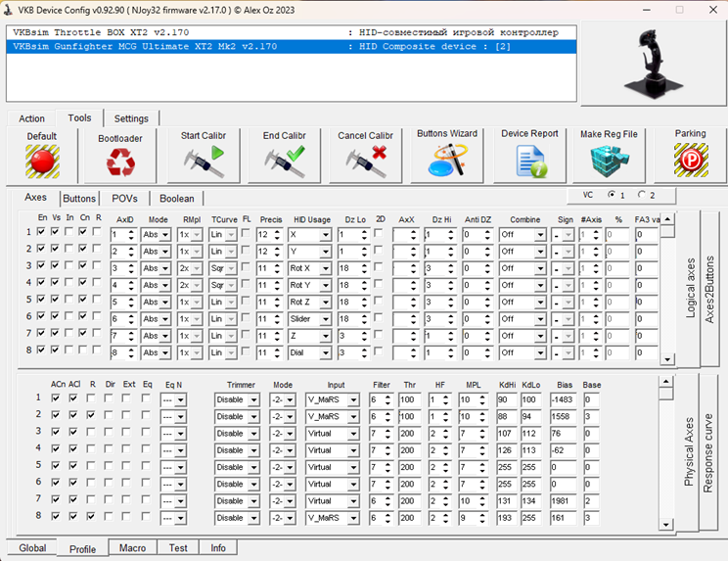The height and width of the screenshot is (561, 728).
Task: Click the Parking icon
Action: (x=691, y=160)
